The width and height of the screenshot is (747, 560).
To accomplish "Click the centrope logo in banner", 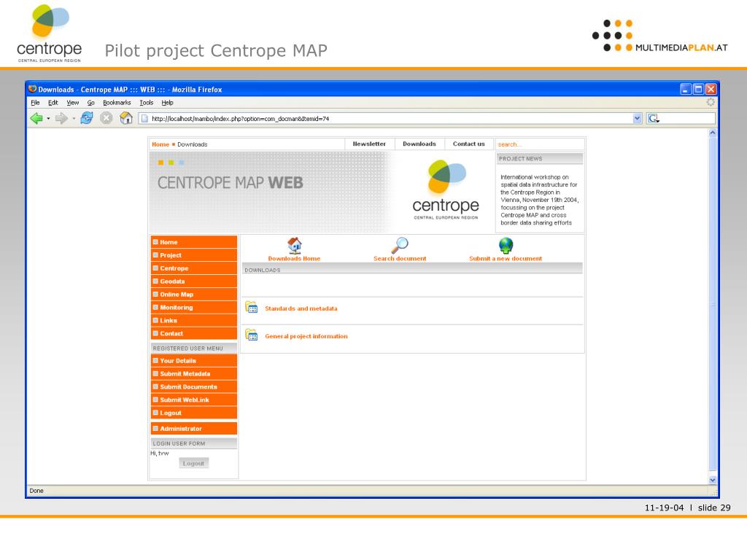I will pyautogui.click(x=446, y=190).
